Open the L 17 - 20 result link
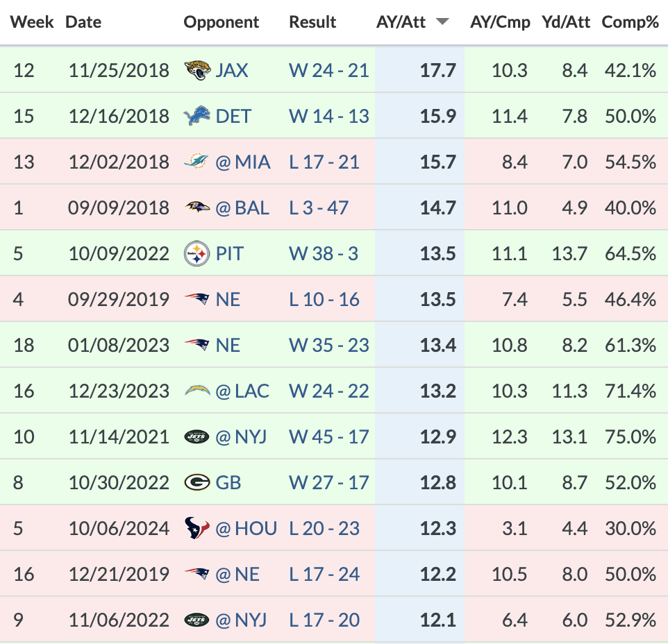 pos(324,620)
